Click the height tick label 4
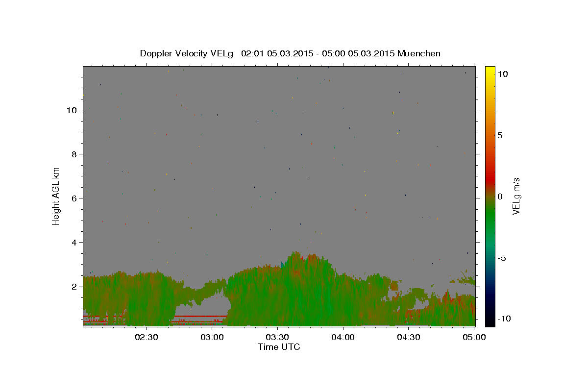Screen dimensions: 588x392 click(74, 243)
